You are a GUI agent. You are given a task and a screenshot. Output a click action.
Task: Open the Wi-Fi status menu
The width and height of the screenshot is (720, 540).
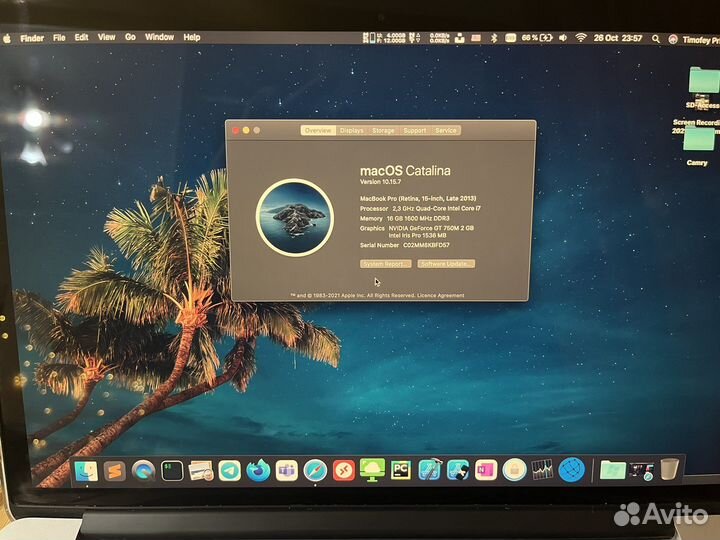coord(581,38)
